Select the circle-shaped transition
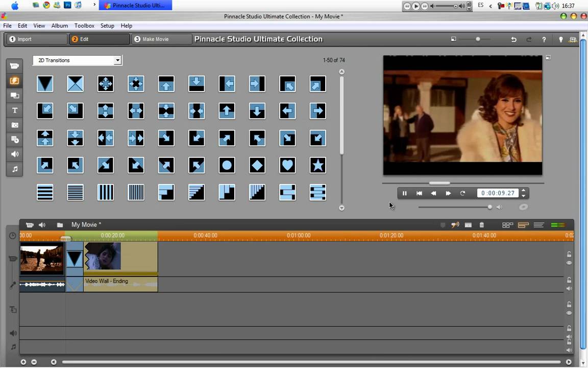The width and height of the screenshot is (588, 368). point(227,165)
